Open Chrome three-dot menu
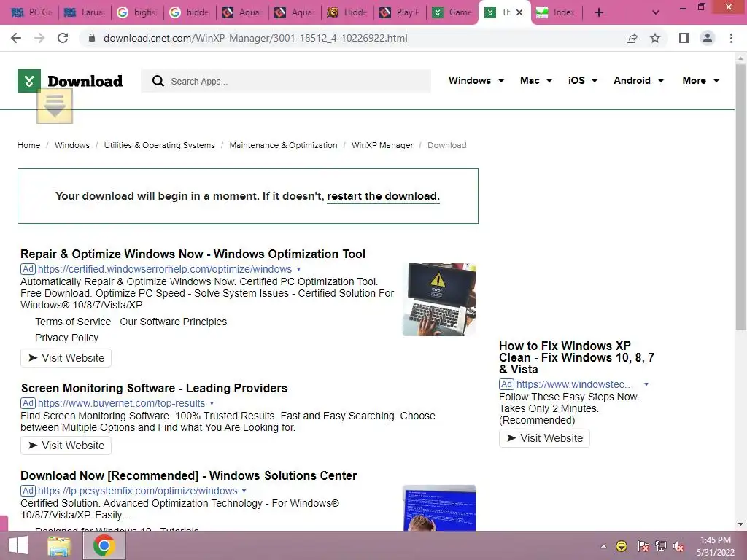The width and height of the screenshot is (747, 560). click(731, 38)
